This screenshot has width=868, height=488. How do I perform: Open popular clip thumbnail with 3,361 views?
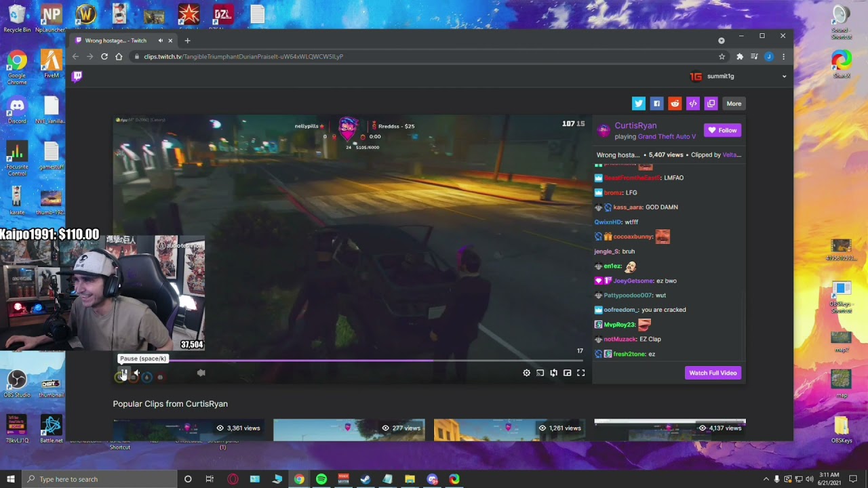click(x=189, y=430)
